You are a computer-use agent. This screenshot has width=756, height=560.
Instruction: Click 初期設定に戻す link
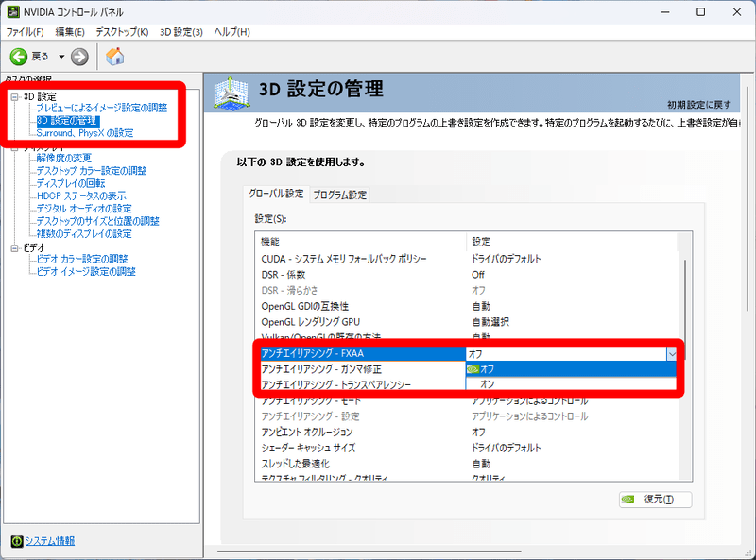[x=699, y=105]
